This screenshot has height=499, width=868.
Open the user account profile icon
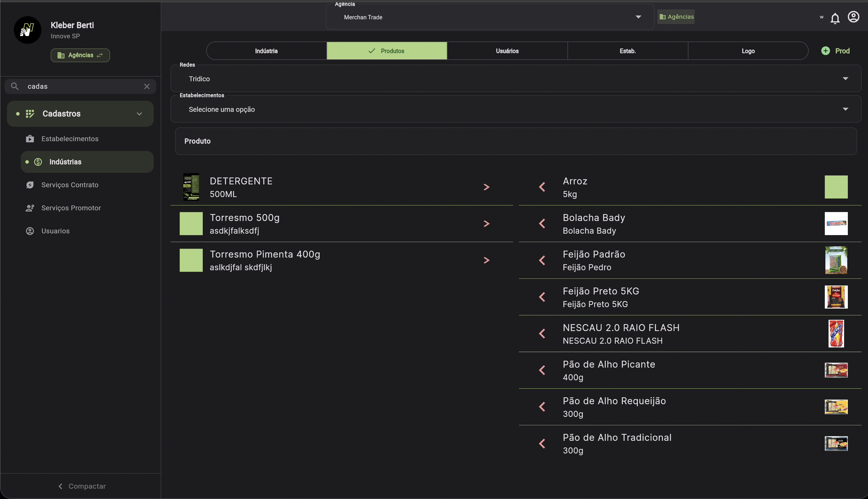pyautogui.click(x=853, y=17)
